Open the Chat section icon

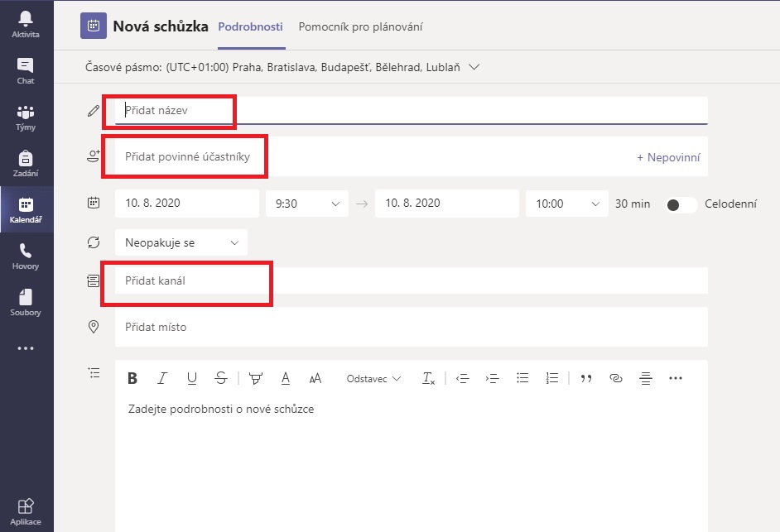(x=26, y=71)
